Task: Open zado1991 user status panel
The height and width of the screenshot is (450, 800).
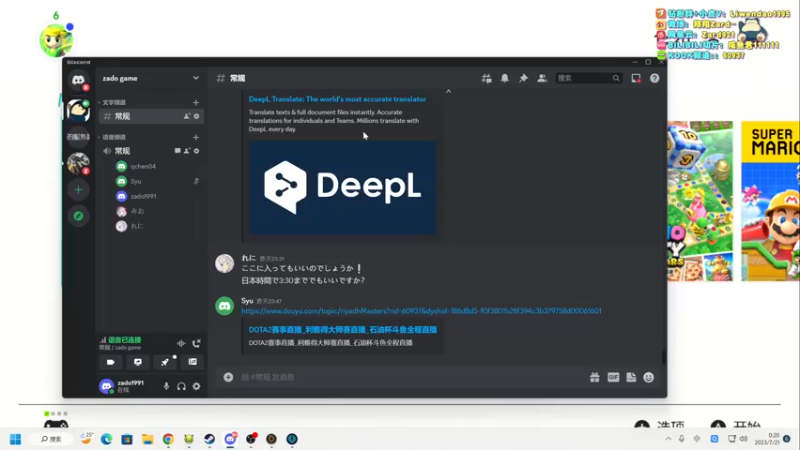Action: tap(124, 386)
